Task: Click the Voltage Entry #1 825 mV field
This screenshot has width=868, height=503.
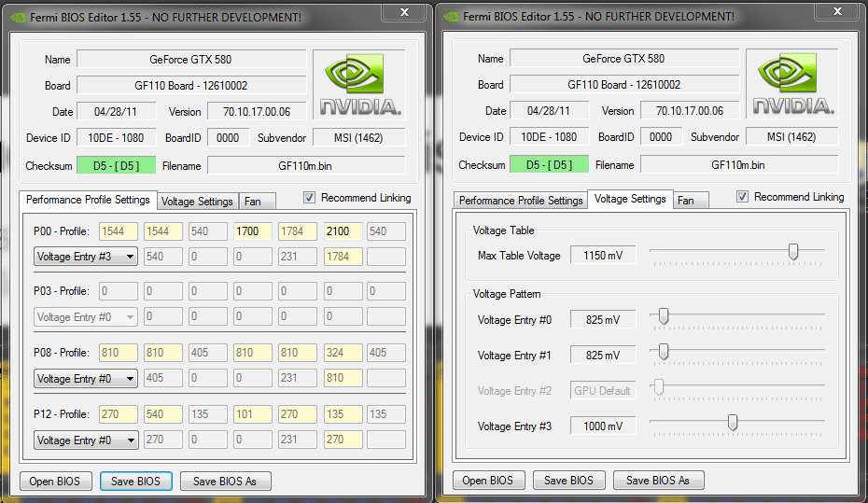Action: click(x=603, y=356)
